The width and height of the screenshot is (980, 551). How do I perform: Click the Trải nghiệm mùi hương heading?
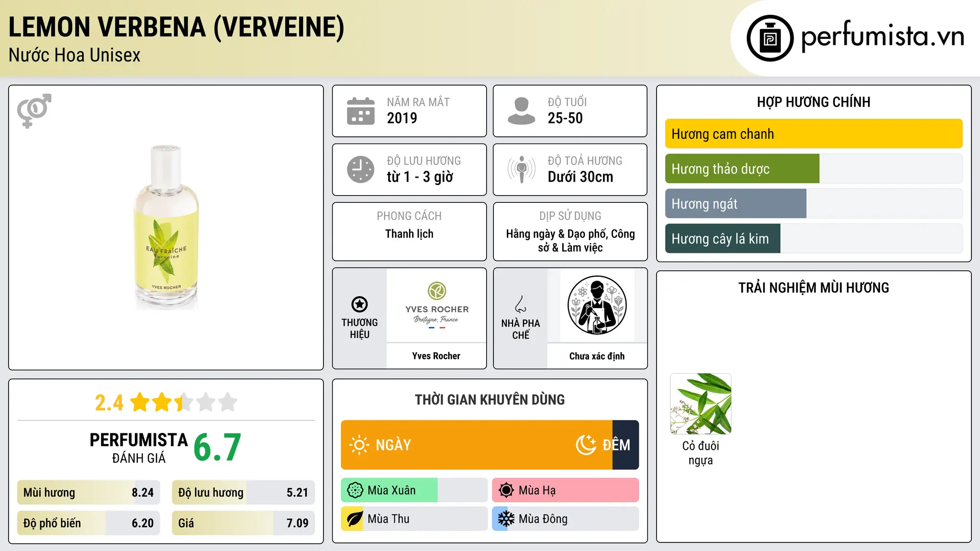click(813, 288)
